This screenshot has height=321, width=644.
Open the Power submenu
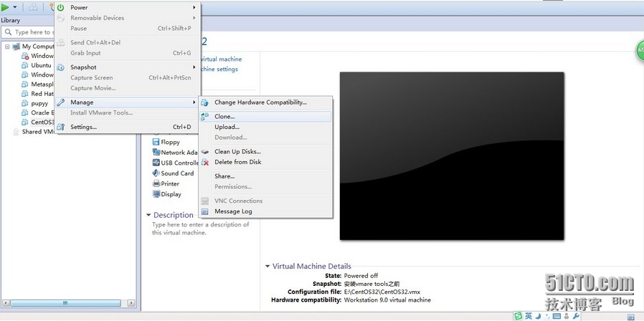click(x=128, y=7)
